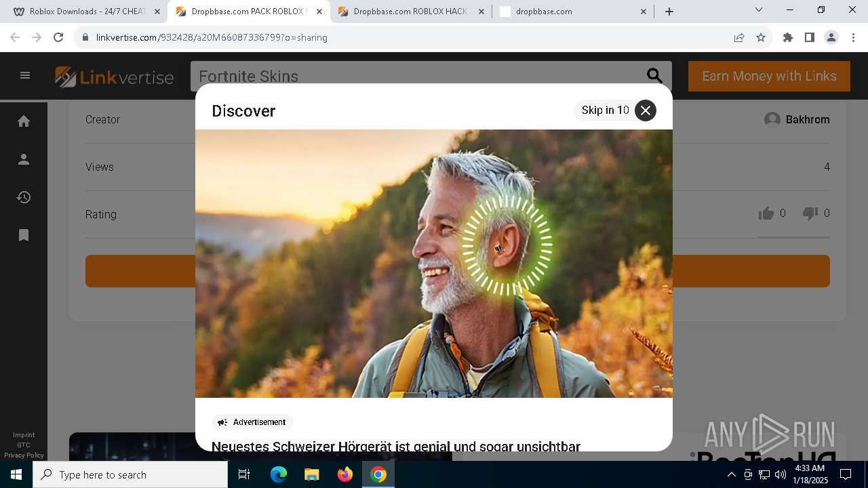This screenshot has height=488, width=868.
Task: Open the network tray icon
Action: click(764, 474)
